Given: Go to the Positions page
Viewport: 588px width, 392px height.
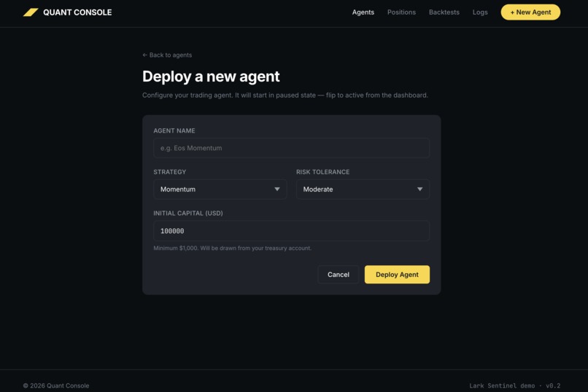Looking at the screenshot, I should pyautogui.click(x=401, y=12).
